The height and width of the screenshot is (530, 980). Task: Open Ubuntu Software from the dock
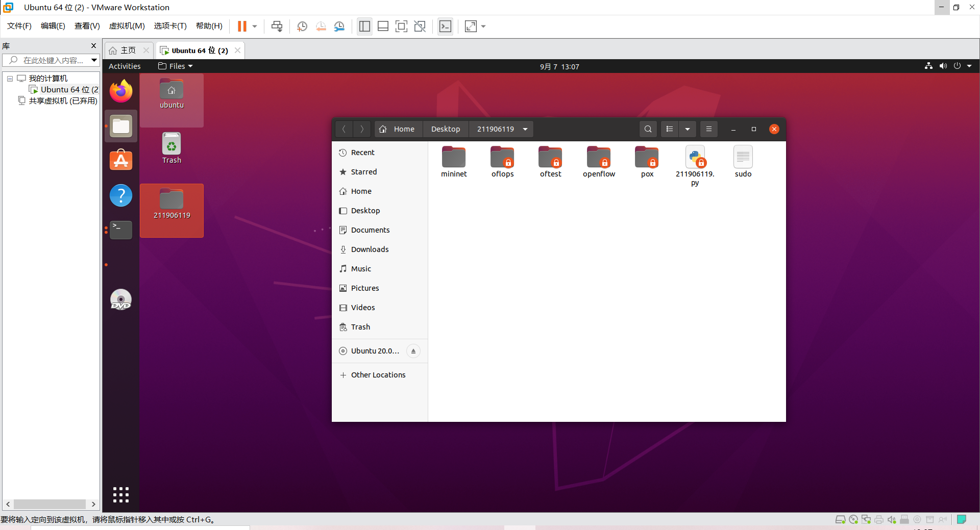click(x=121, y=160)
